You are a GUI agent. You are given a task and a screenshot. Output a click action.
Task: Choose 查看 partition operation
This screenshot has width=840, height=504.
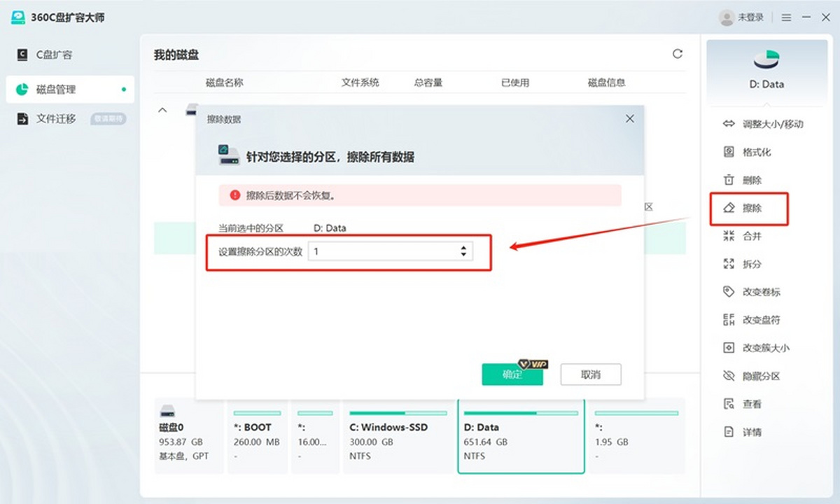point(742,404)
